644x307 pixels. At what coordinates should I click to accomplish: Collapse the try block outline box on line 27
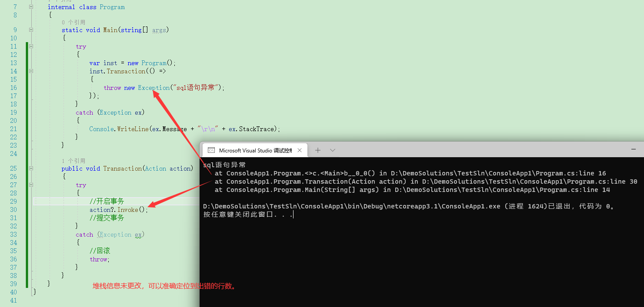pos(31,185)
